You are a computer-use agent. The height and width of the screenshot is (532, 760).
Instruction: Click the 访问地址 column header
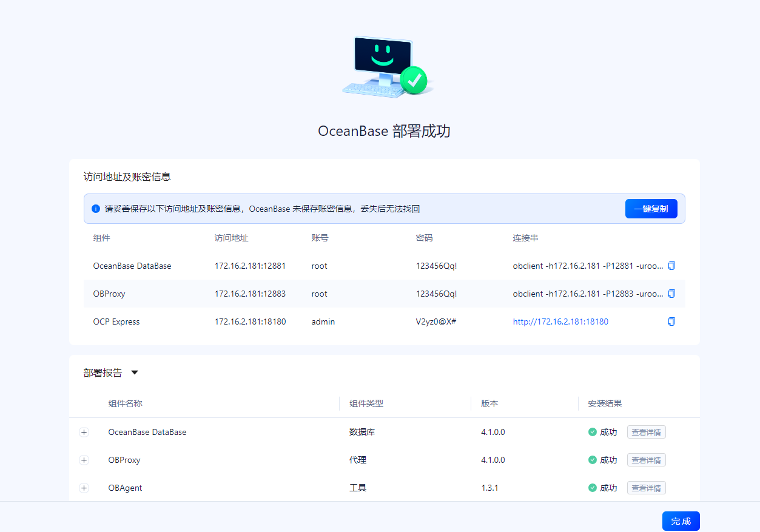232,238
